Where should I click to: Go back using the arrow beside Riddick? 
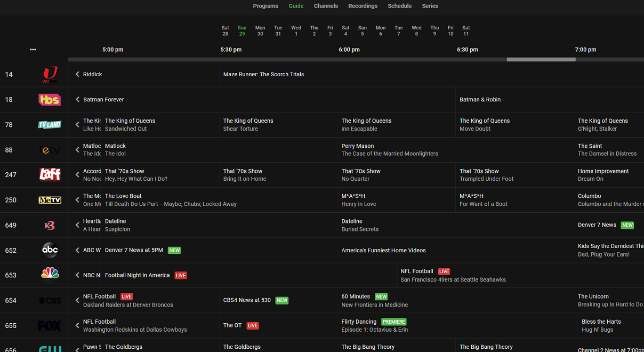[77, 75]
